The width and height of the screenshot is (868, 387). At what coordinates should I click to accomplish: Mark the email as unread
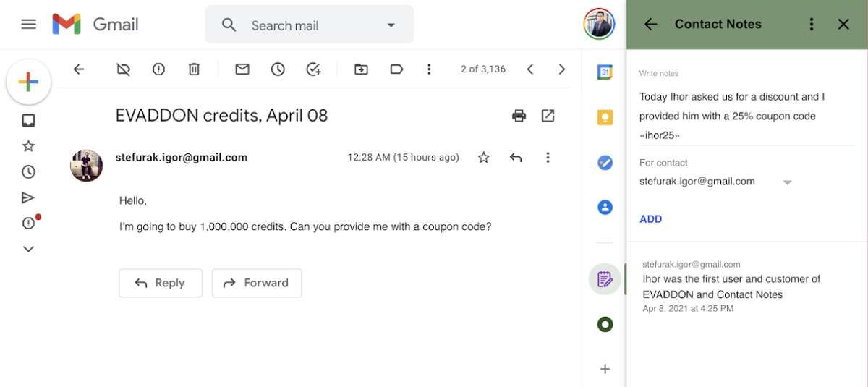tap(242, 69)
